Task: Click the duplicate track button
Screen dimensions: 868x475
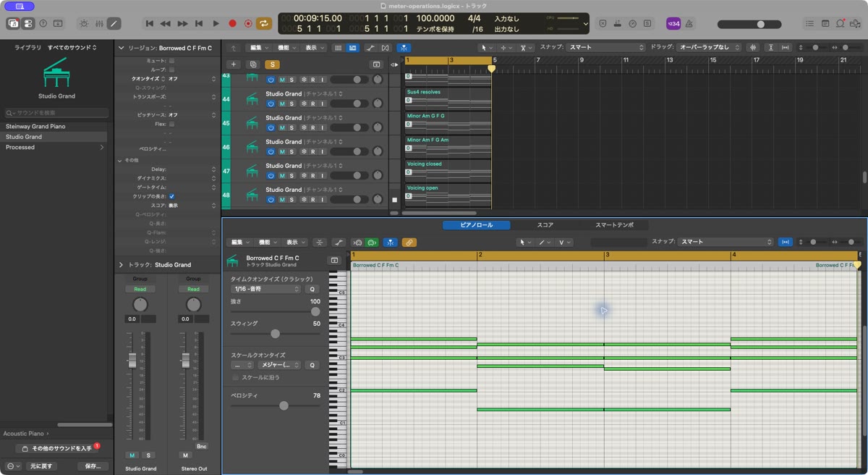Action: (x=252, y=64)
